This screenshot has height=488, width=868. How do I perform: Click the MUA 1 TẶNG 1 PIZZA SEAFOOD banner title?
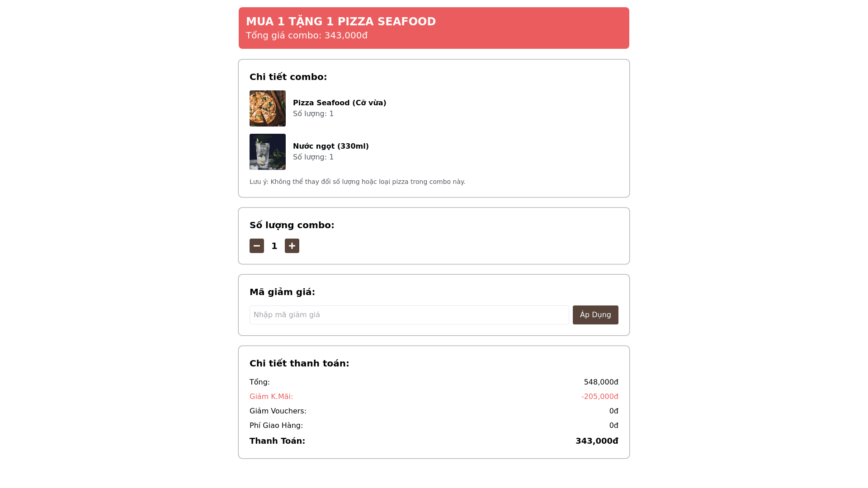coord(341,22)
